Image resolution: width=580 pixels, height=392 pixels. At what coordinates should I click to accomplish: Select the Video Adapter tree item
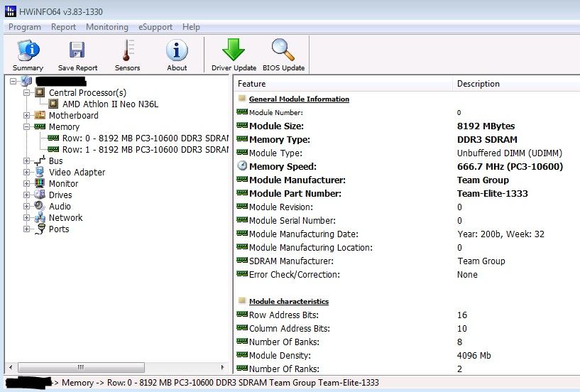pyautogui.click(x=77, y=172)
